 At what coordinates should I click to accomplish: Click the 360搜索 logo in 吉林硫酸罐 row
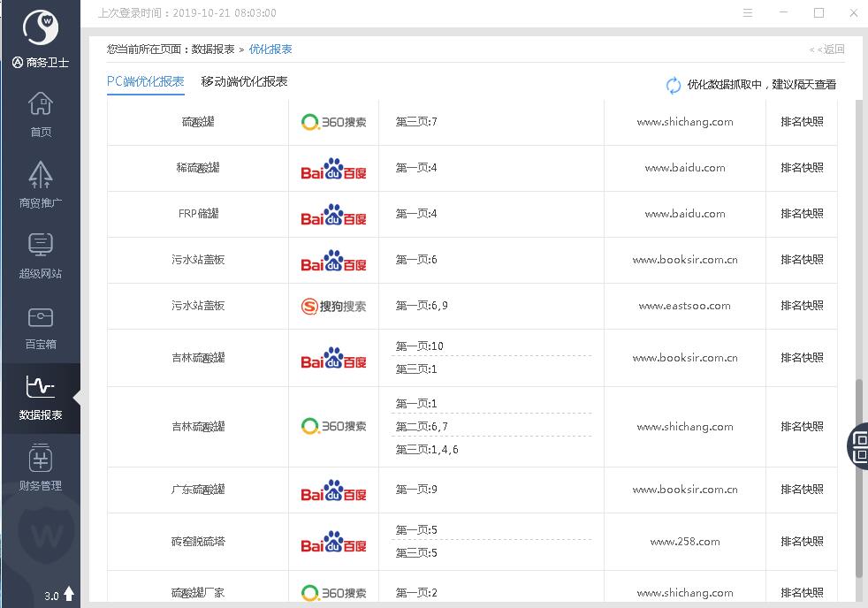[x=333, y=427]
